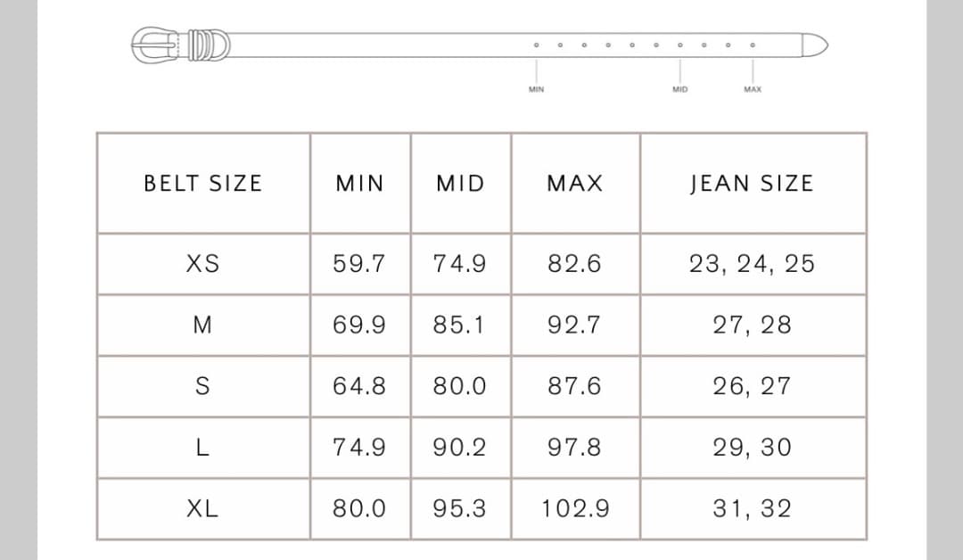Click the 26, 27 jean size cell
Viewport: 963px width, 560px height.
(x=752, y=386)
